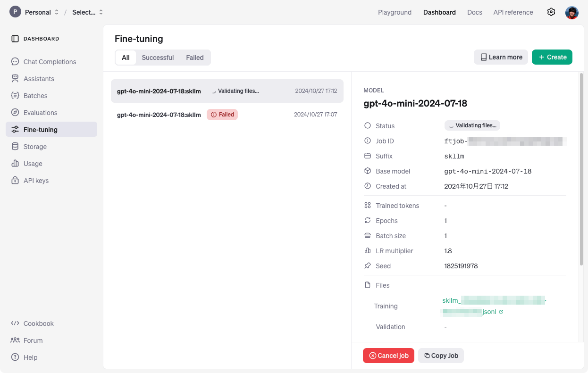The image size is (588, 373).
Task: Click the LR multiplier chart icon
Action: click(368, 251)
